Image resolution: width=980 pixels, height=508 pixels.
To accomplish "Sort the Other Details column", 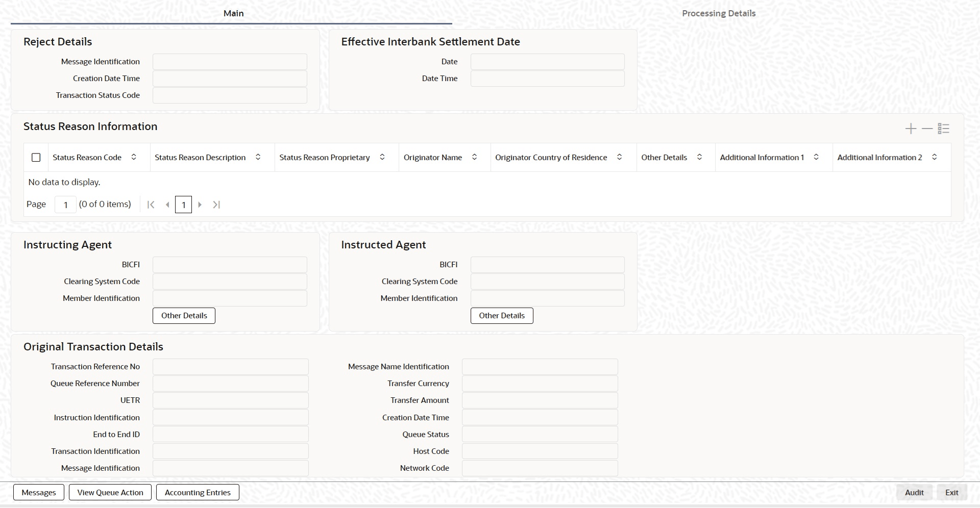I will tap(700, 157).
